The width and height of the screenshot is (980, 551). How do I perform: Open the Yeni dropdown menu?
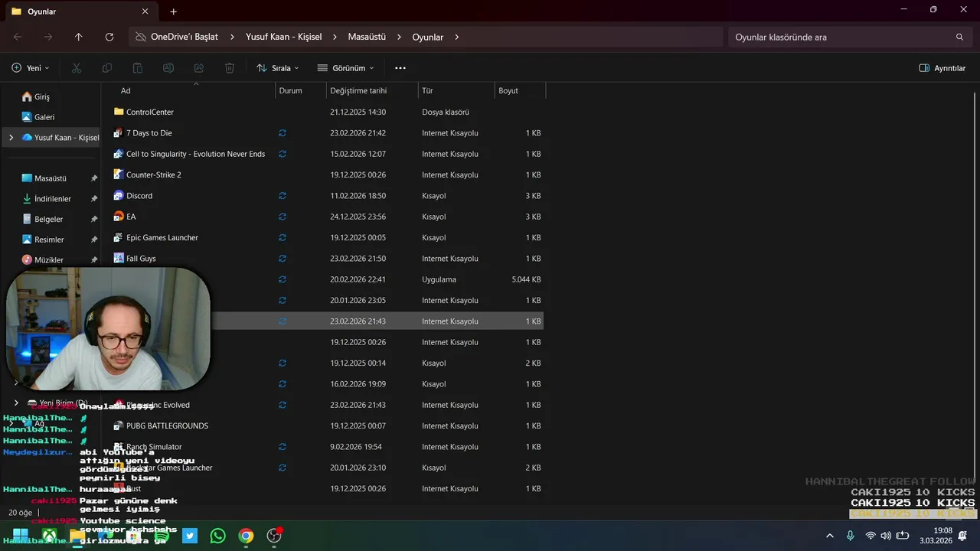coord(31,68)
